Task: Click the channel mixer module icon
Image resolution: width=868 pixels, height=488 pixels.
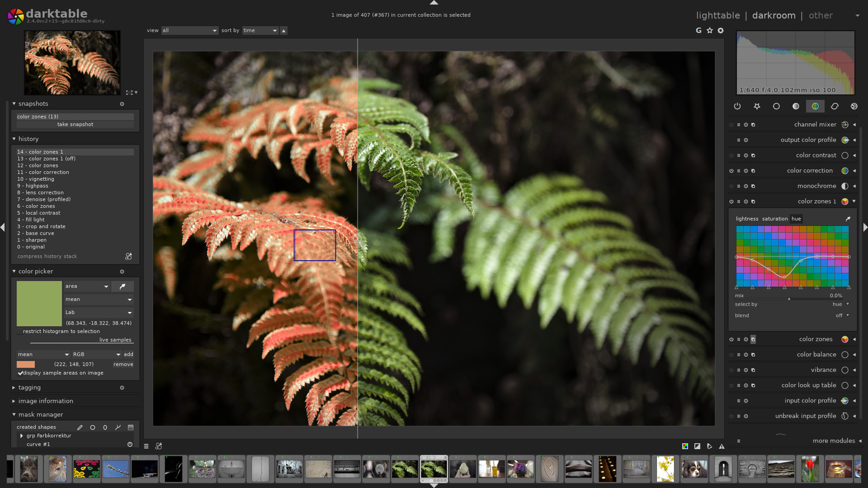Action: click(x=845, y=125)
